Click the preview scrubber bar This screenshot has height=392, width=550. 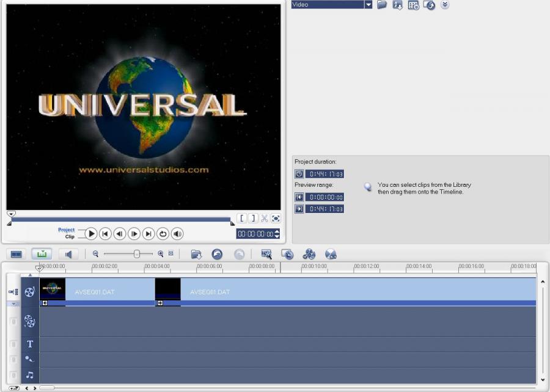click(120, 219)
